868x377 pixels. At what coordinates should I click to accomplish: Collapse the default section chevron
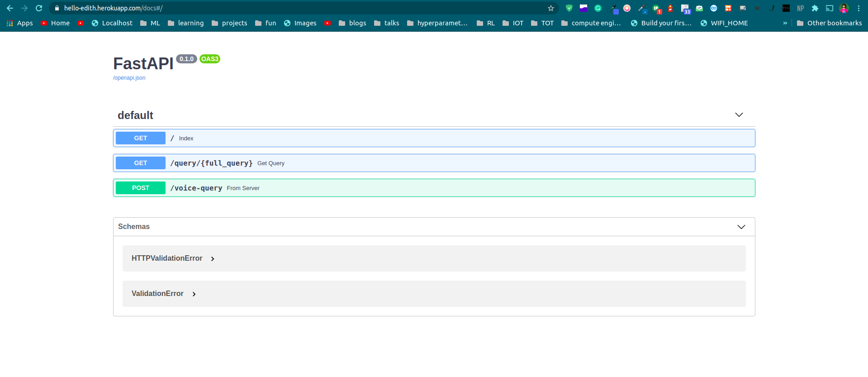click(x=739, y=115)
